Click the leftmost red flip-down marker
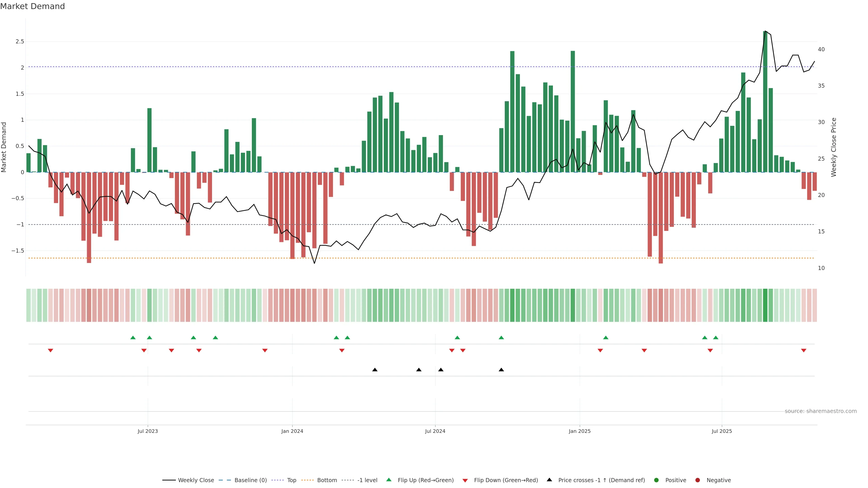The image size is (868, 488). tap(51, 351)
